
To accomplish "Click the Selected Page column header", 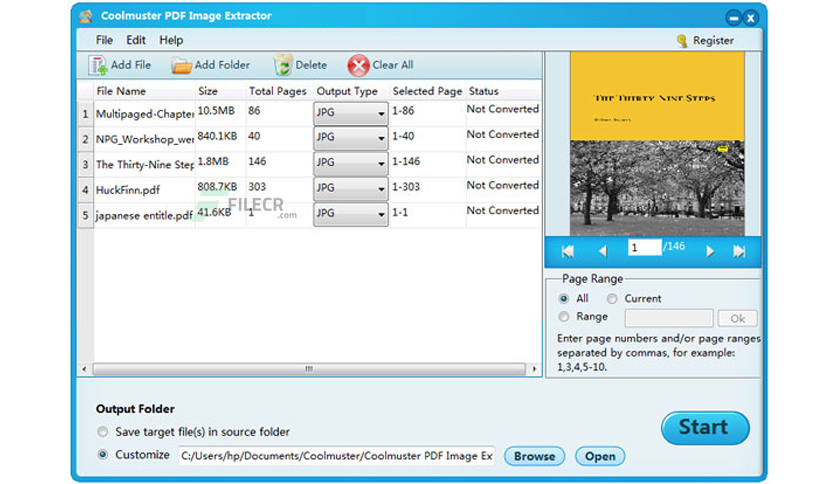I will 427,91.
